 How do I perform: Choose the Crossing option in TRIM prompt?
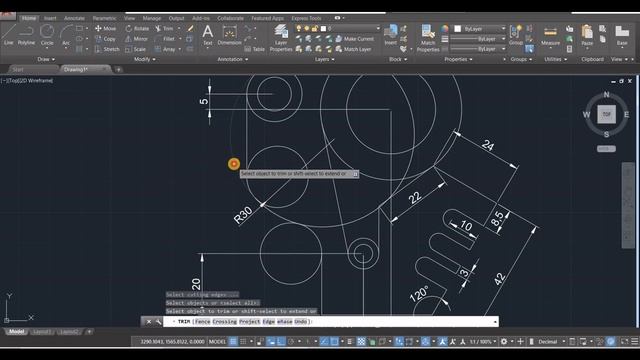pos(224,322)
